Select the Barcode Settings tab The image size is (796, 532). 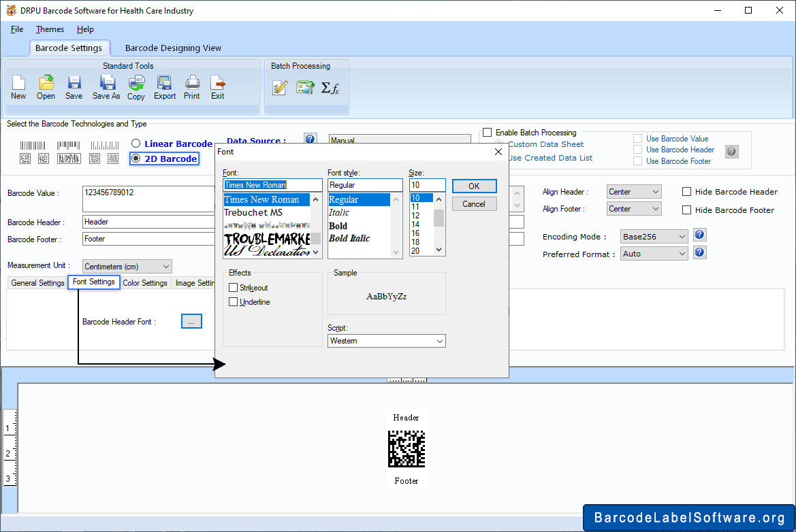tap(69, 48)
